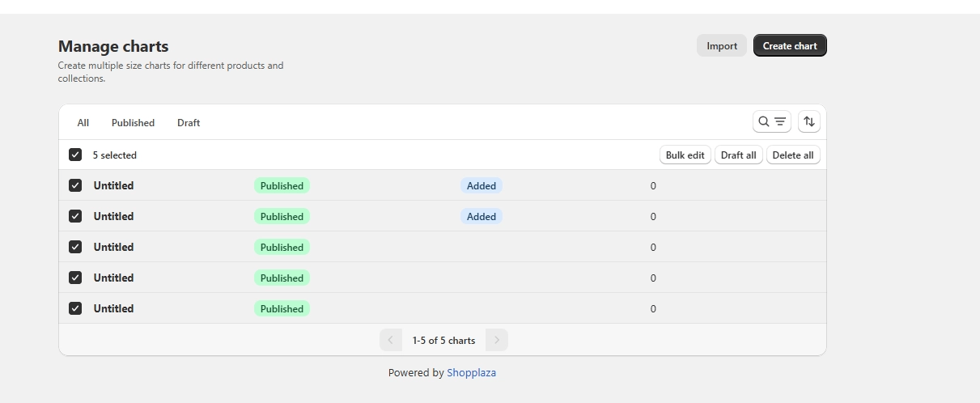
Task: Click the '1-5 of 5 charts' pagination text
Action: click(443, 341)
